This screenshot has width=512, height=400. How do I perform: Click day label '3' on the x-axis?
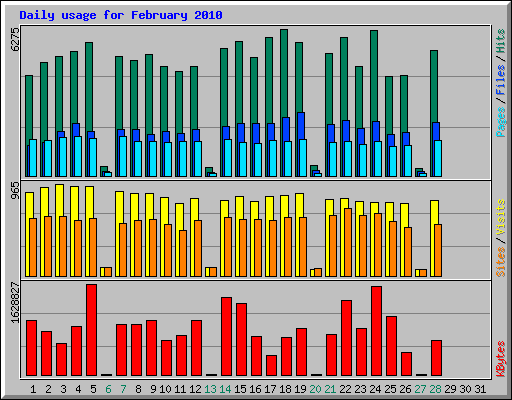point(63,389)
